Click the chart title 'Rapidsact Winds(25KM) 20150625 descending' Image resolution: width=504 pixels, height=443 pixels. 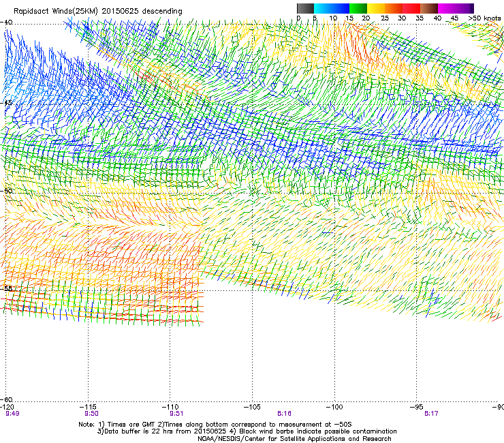coord(97,11)
